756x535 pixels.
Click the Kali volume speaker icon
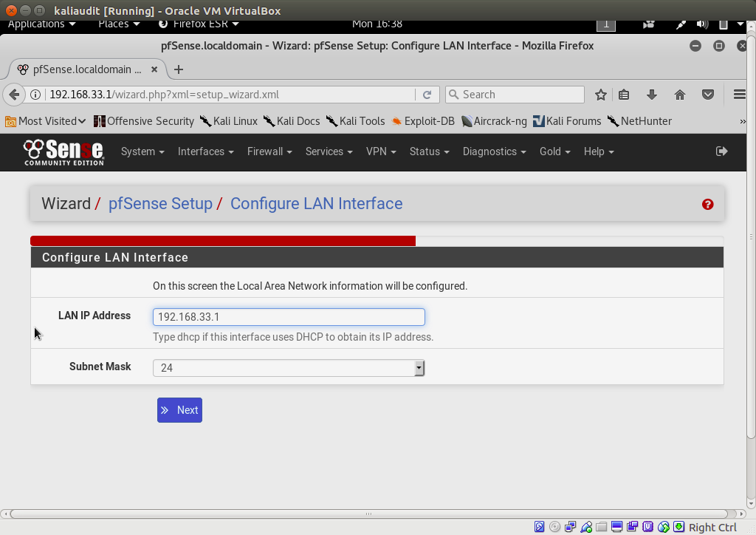[x=702, y=24]
